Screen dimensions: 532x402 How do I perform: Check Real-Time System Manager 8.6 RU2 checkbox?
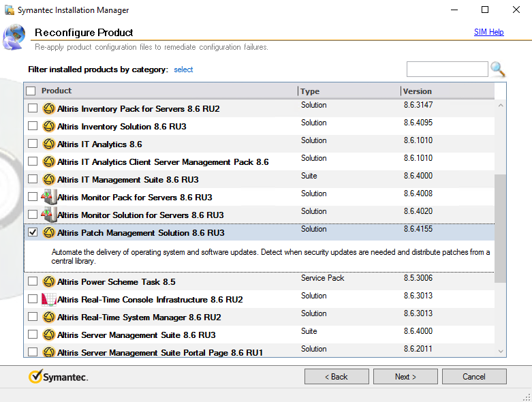click(33, 317)
